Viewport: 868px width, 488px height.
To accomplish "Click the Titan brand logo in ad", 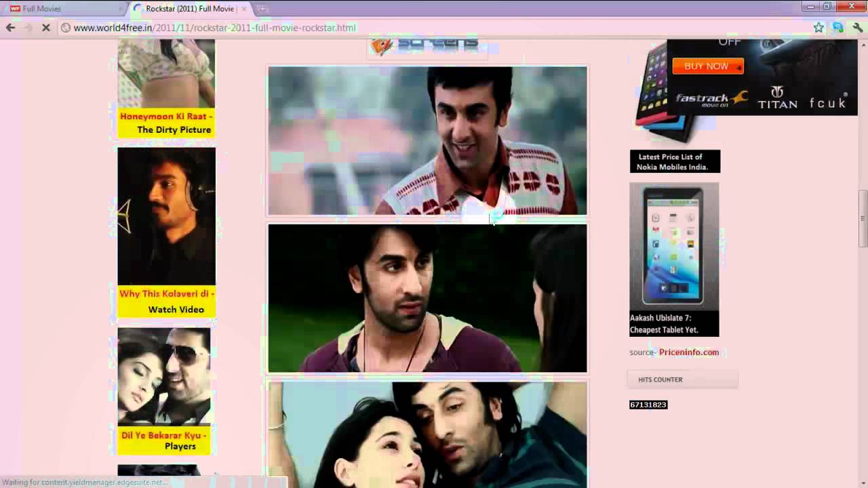I will [x=777, y=97].
